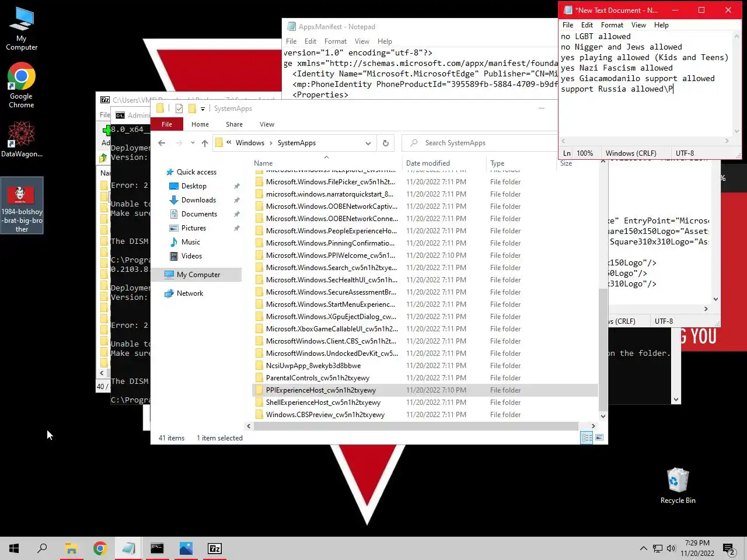Open the DataWagon desktop shortcut

click(x=22, y=139)
